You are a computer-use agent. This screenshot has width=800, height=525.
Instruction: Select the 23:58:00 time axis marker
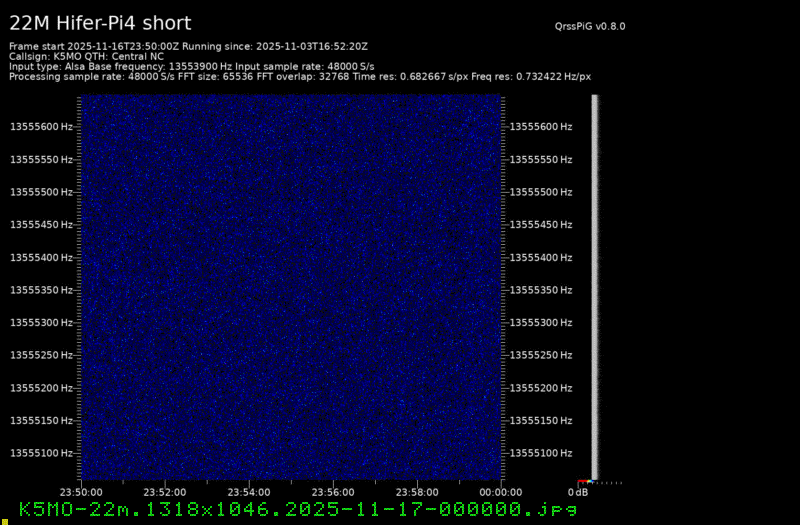(x=417, y=492)
